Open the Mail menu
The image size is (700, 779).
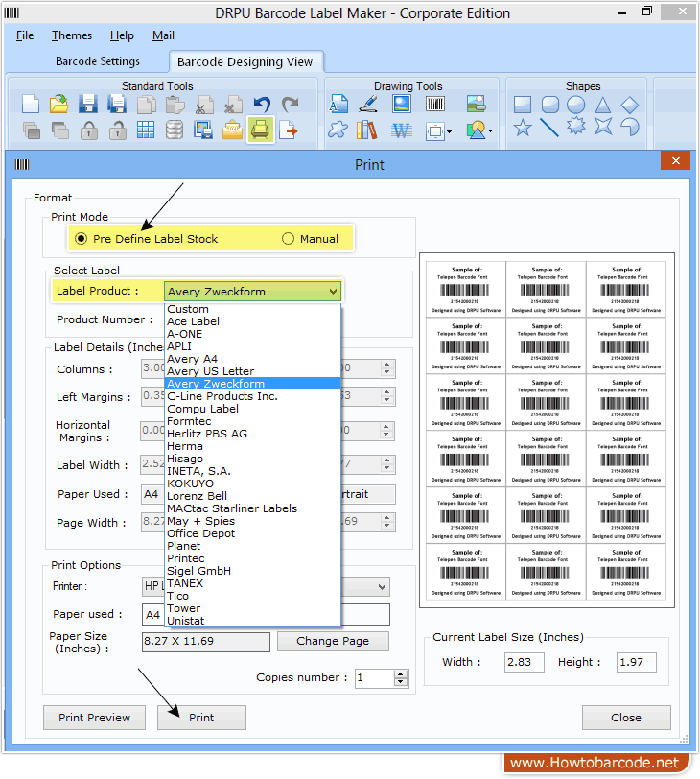(x=163, y=35)
